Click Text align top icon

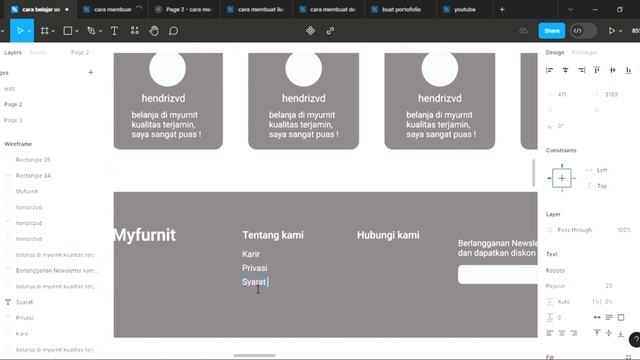(597, 333)
